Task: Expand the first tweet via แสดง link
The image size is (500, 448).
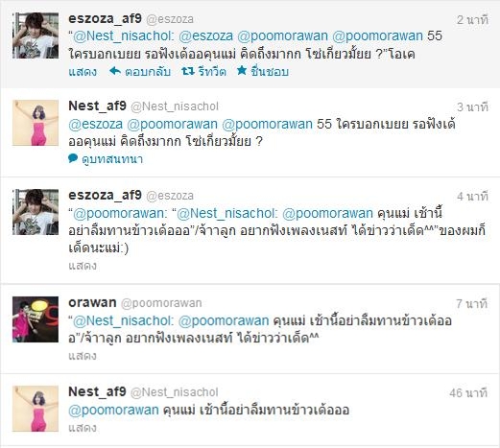Action: [x=83, y=71]
